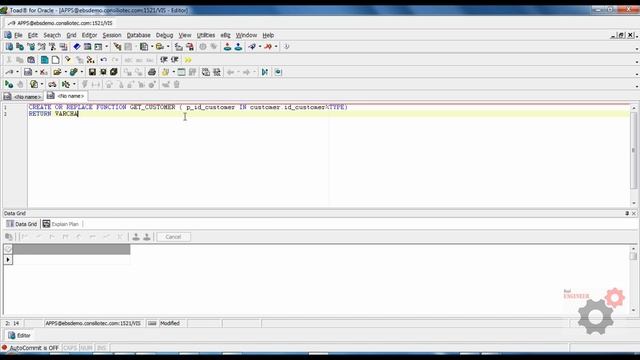Close the Data Grid panel with its X
Screen dimensions: 640x360
(x=634, y=213)
